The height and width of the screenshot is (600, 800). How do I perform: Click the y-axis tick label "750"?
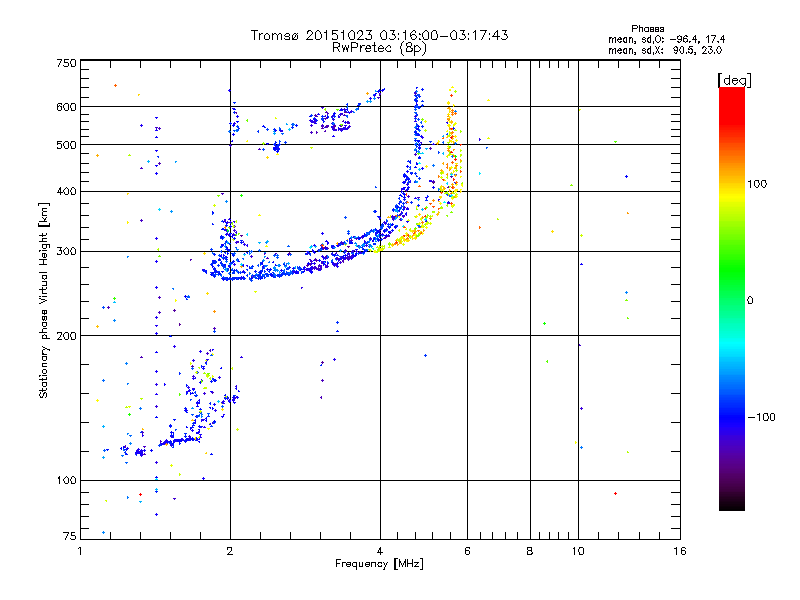[66, 63]
